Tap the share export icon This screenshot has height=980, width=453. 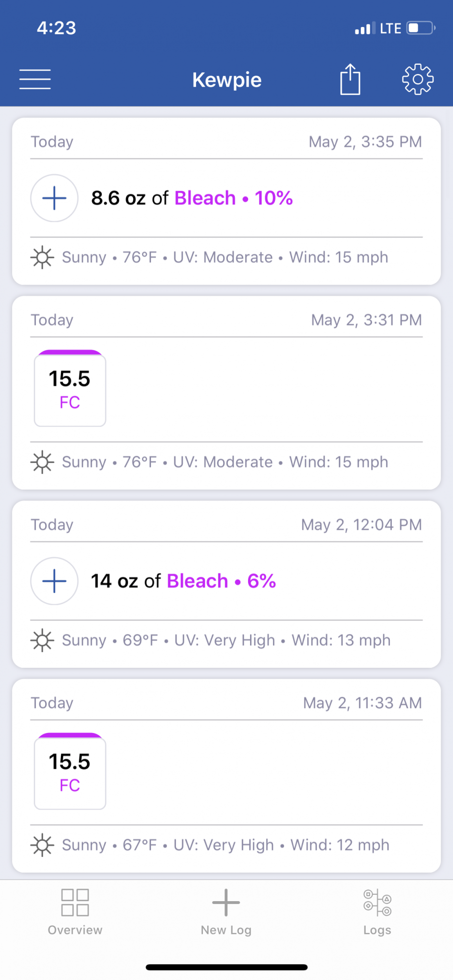[x=350, y=79]
